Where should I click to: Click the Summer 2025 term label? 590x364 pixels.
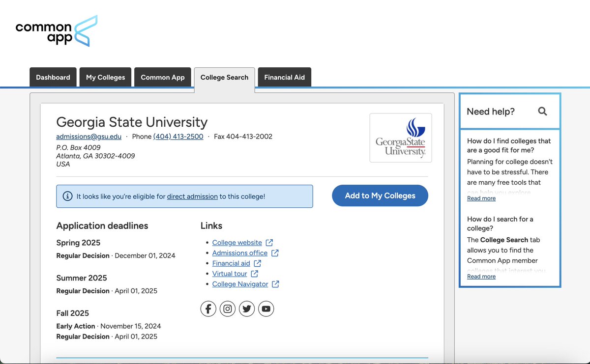82,278
